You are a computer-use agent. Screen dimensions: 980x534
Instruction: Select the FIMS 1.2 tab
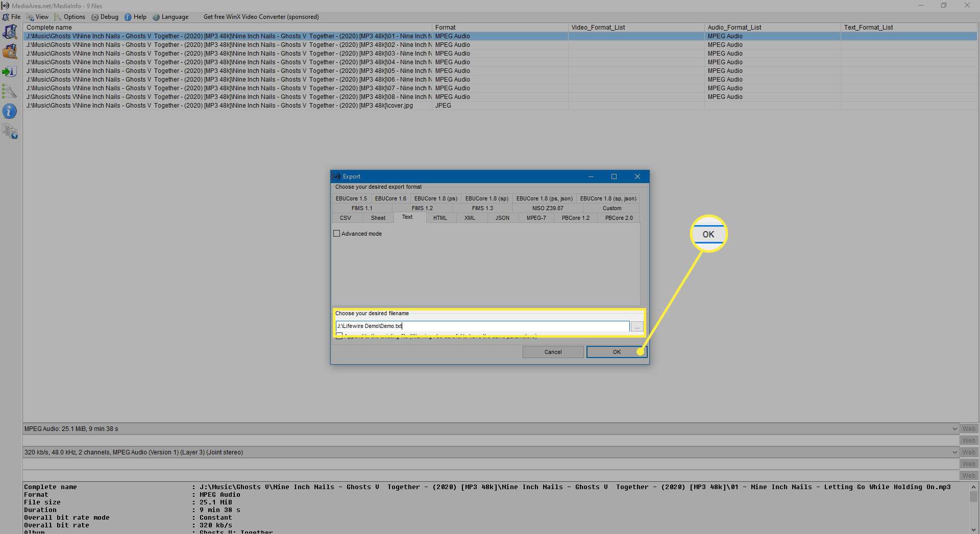[422, 208]
